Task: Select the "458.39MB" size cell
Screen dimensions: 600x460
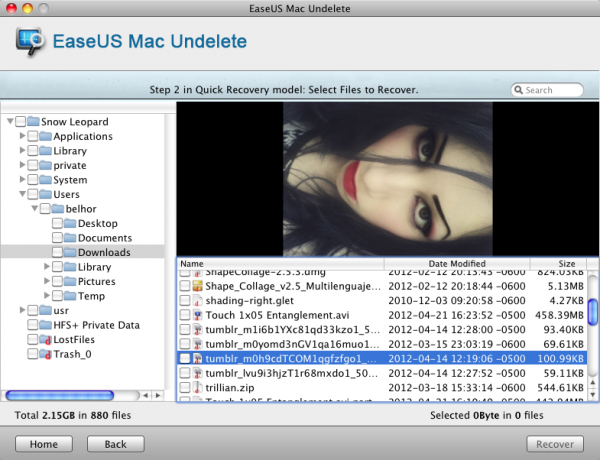Action: coord(559,315)
